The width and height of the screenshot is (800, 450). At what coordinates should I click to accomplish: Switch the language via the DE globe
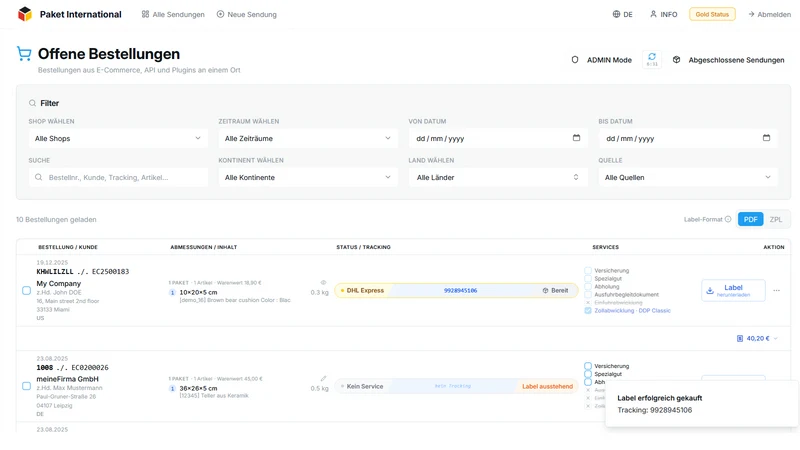coord(622,14)
